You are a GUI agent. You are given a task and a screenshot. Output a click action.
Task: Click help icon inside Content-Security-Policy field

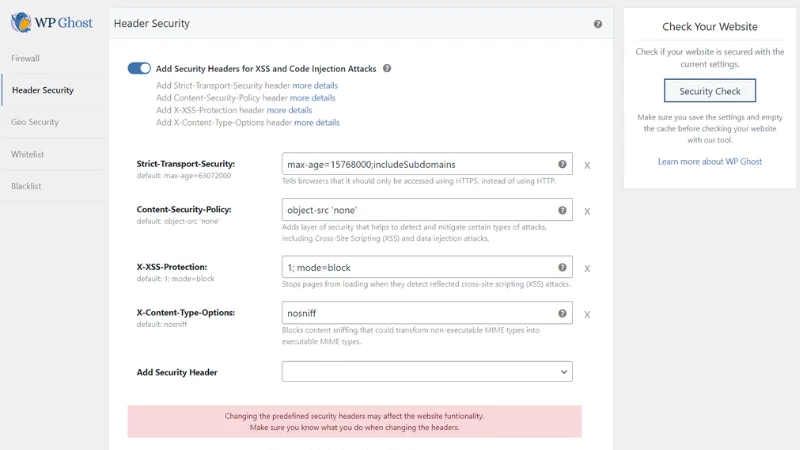pos(562,211)
